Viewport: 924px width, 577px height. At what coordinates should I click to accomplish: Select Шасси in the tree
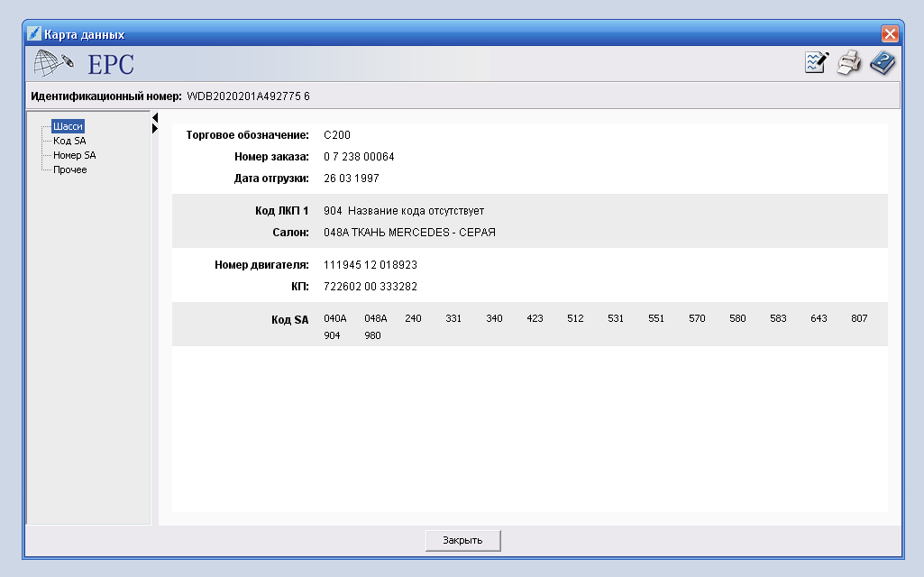click(68, 126)
